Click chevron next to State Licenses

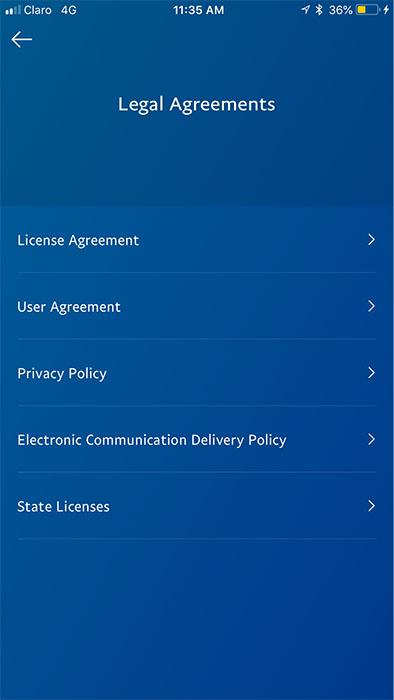[371, 506]
